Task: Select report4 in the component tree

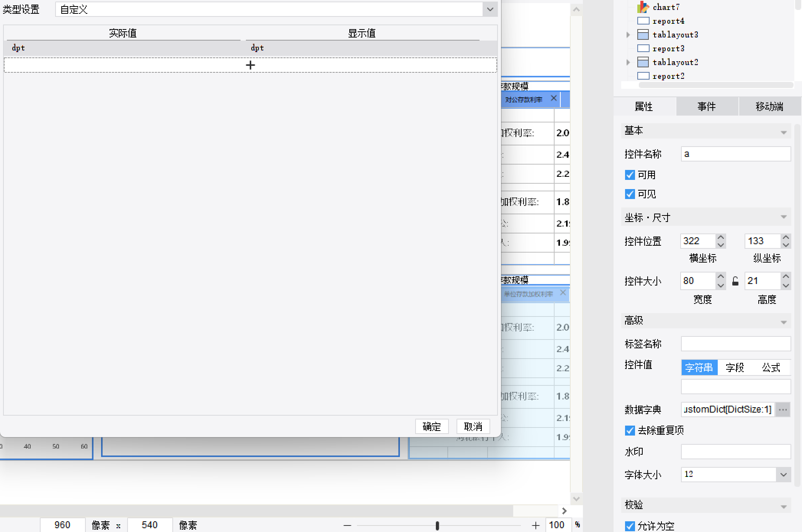Action: 668,21
